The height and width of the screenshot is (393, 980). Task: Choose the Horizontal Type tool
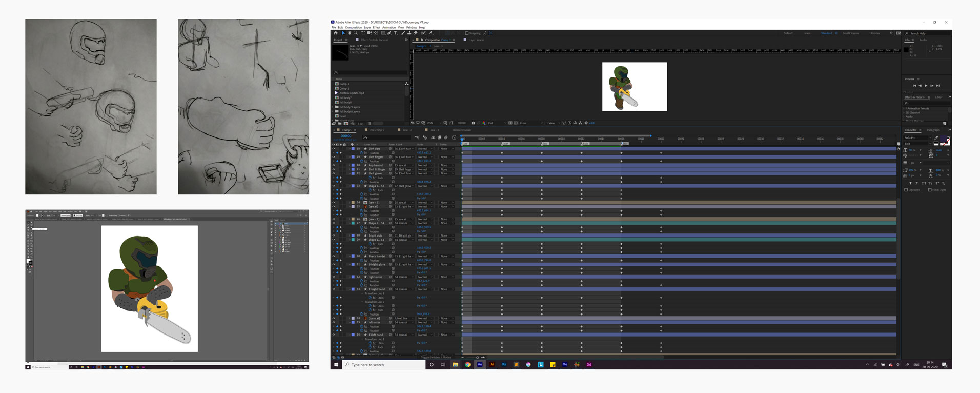click(x=395, y=33)
